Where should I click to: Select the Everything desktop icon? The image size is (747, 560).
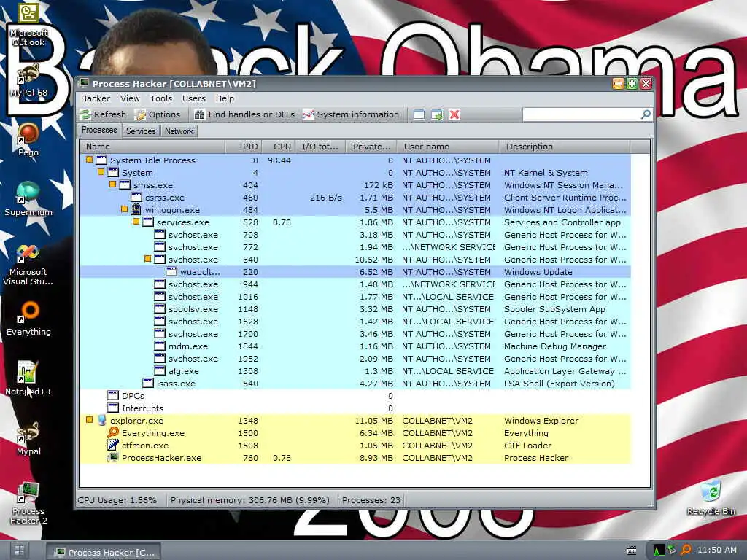tap(28, 319)
